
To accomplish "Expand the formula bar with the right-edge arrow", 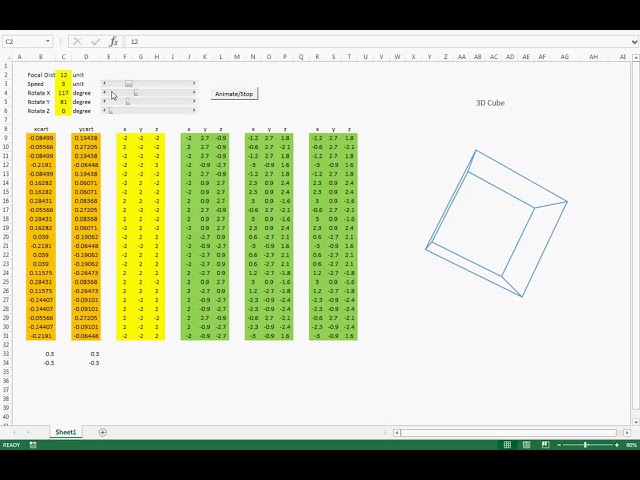I will [634, 42].
